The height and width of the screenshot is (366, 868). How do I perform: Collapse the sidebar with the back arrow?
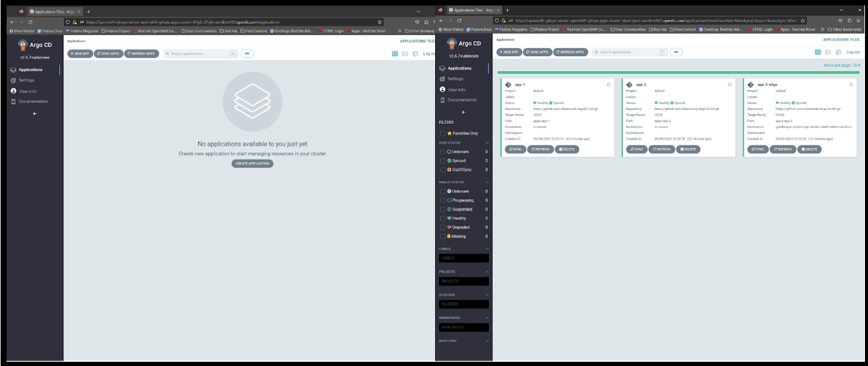pos(463,112)
